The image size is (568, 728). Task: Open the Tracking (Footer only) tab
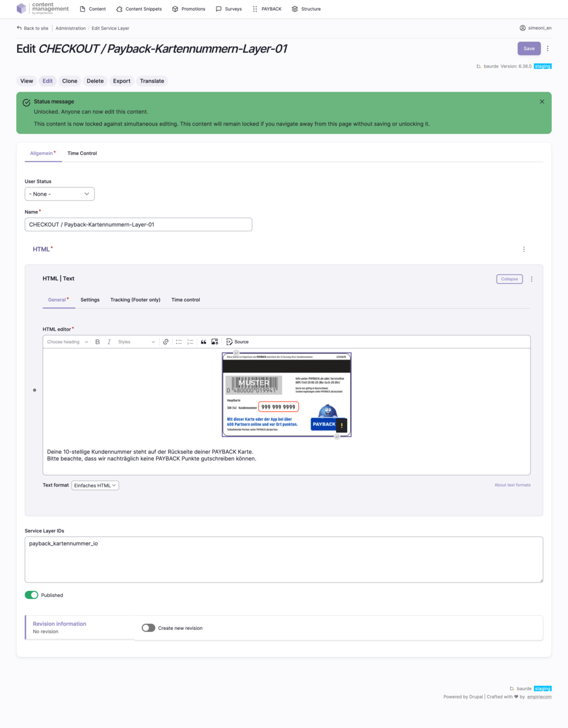coord(135,300)
